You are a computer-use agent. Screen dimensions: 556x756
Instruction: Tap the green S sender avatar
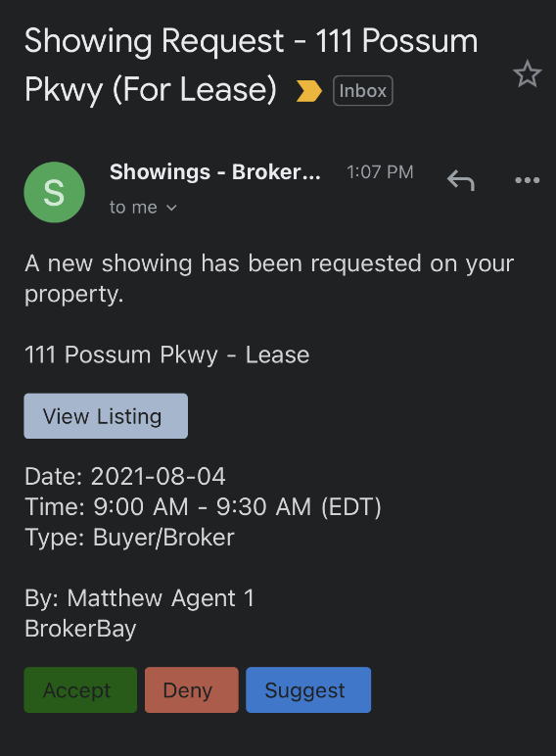[55, 192]
